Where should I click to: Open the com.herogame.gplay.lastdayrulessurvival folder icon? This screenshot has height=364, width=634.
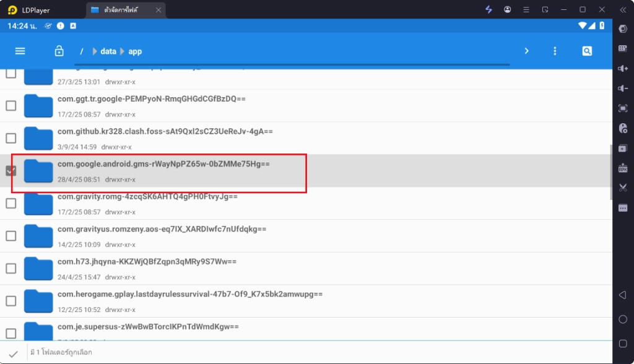tap(38, 301)
